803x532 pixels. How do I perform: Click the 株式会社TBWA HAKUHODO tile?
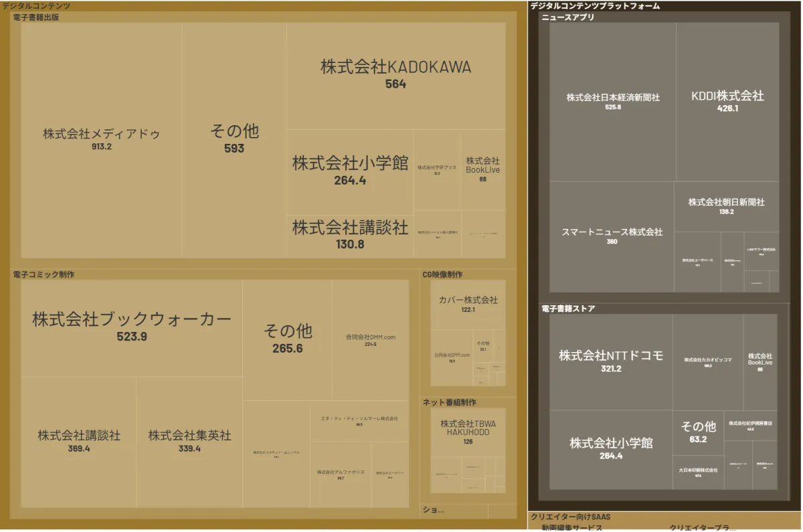(468, 432)
